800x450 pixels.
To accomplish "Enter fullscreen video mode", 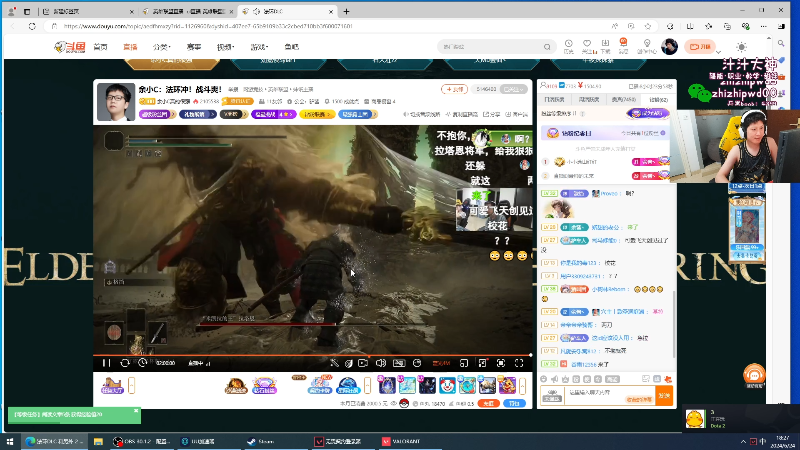I will click(519, 363).
